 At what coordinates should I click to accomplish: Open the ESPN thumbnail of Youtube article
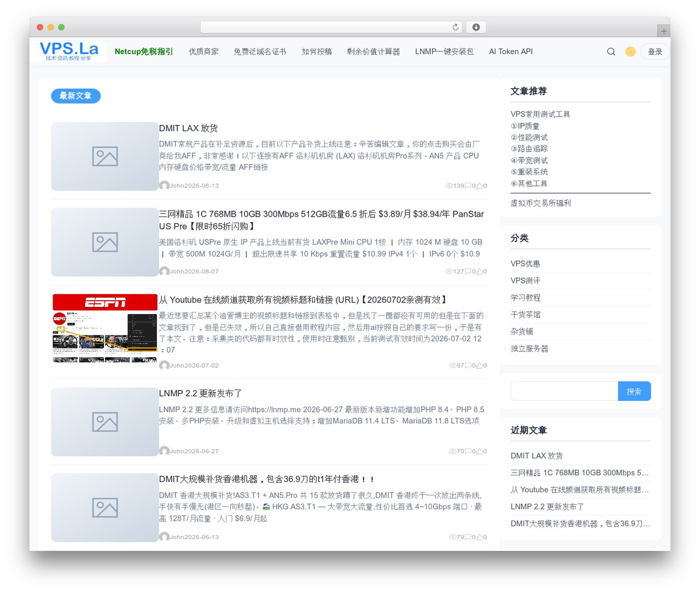105,328
